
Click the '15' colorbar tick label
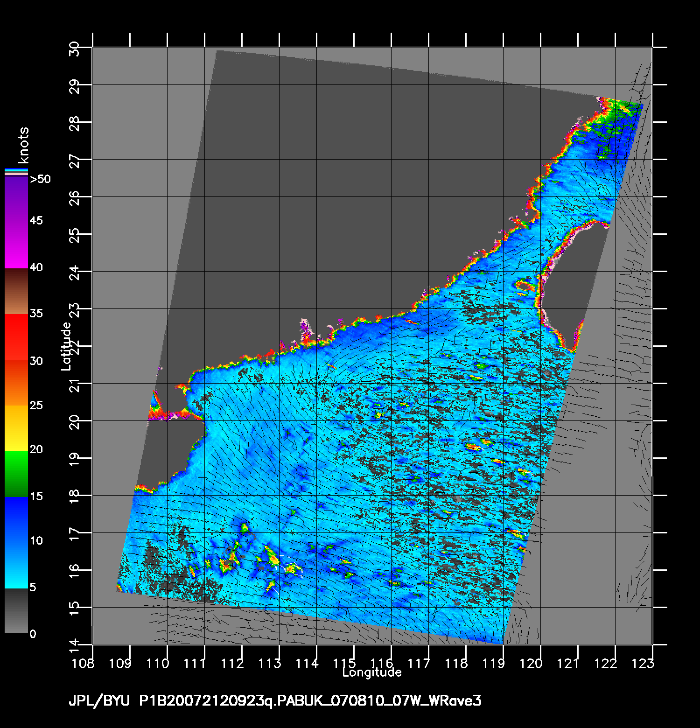[36, 496]
